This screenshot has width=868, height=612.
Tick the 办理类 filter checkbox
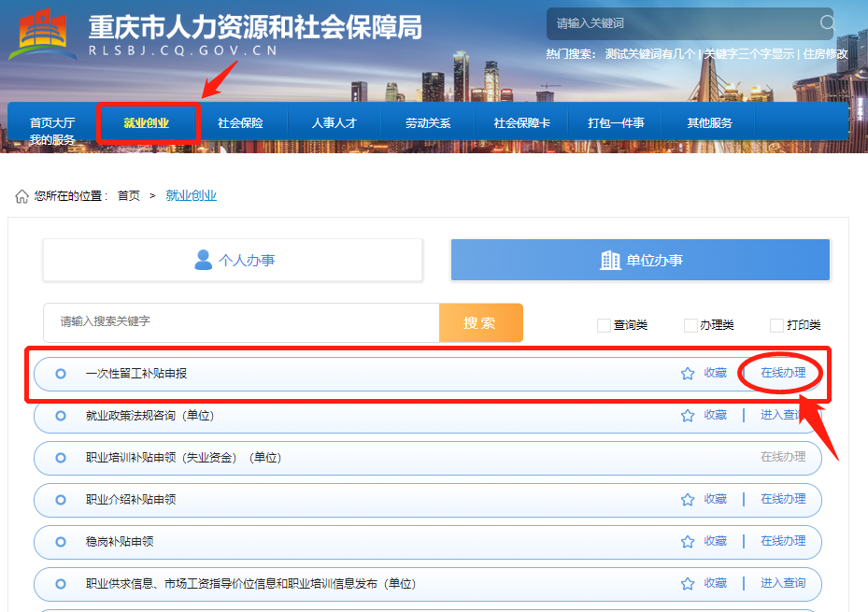690,325
